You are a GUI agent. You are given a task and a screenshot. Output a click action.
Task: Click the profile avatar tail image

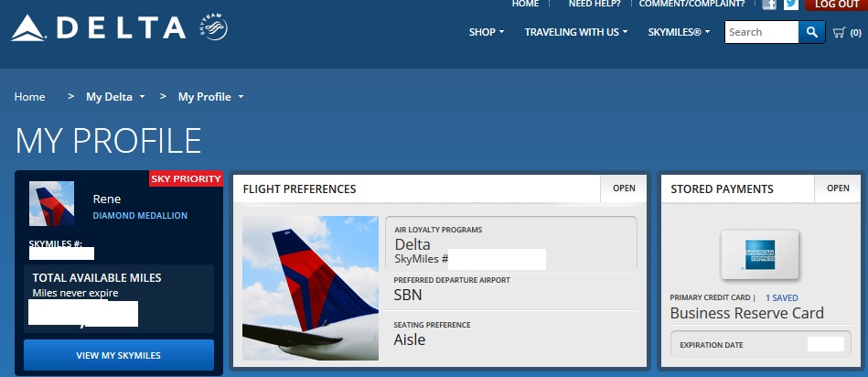[52, 204]
